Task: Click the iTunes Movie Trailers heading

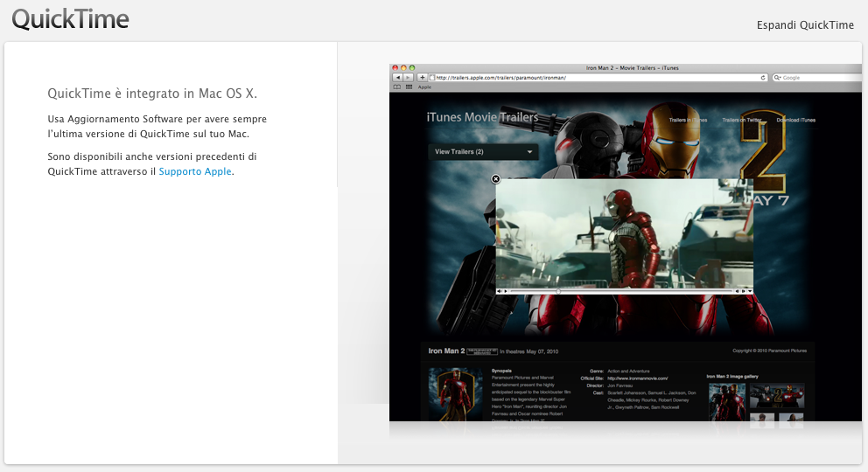Action: coord(482,117)
